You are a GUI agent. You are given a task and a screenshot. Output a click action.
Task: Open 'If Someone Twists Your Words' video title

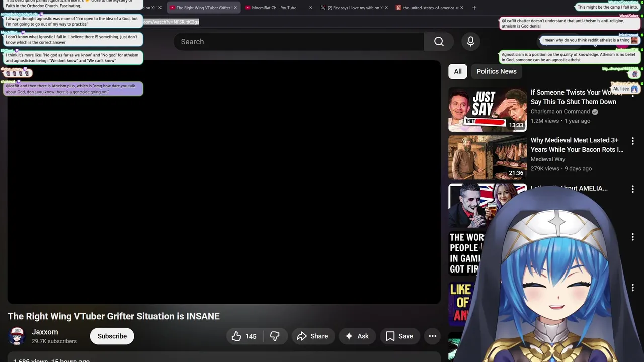point(575,97)
